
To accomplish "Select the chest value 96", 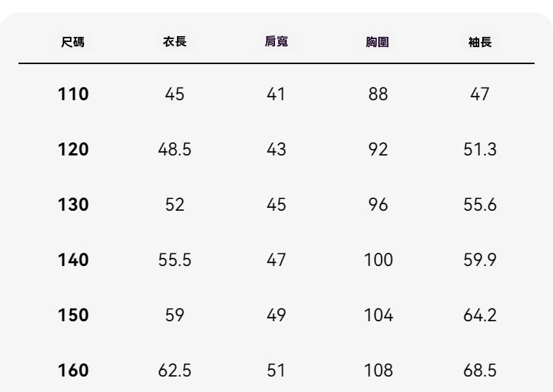I will tap(378, 205).
